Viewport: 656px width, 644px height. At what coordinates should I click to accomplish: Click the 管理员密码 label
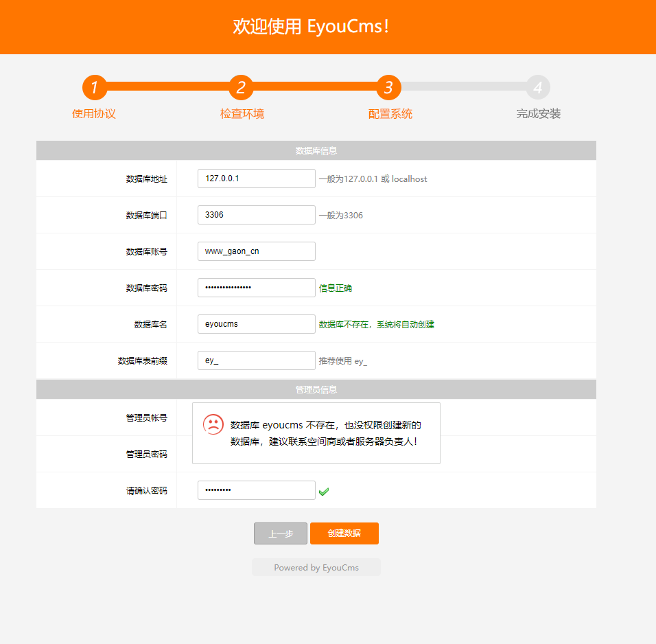click(146, 455)
